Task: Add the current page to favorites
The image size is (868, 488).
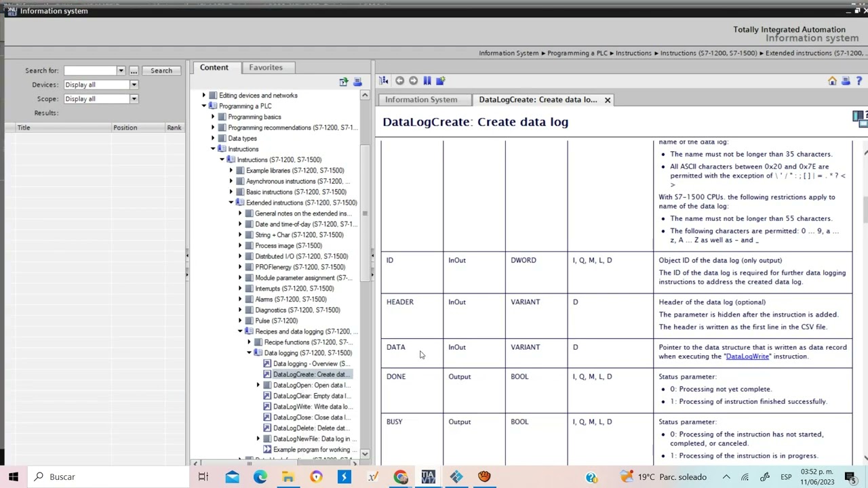Action: pyautogui.click(x=441, y=81)
